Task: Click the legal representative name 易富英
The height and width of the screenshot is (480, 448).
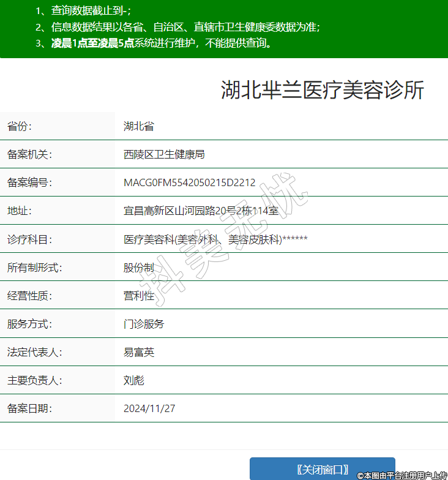Action: click(138, 352)
